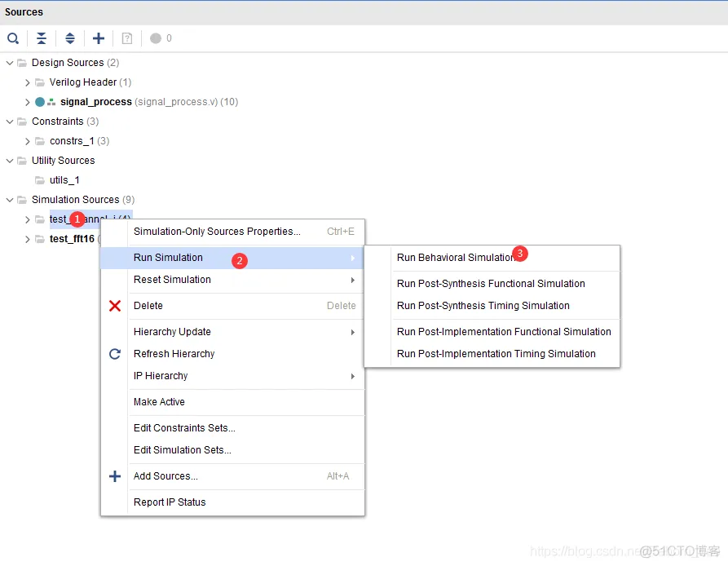
Task: Choose Simulation-Only Sources Properties
Action: 232,232
